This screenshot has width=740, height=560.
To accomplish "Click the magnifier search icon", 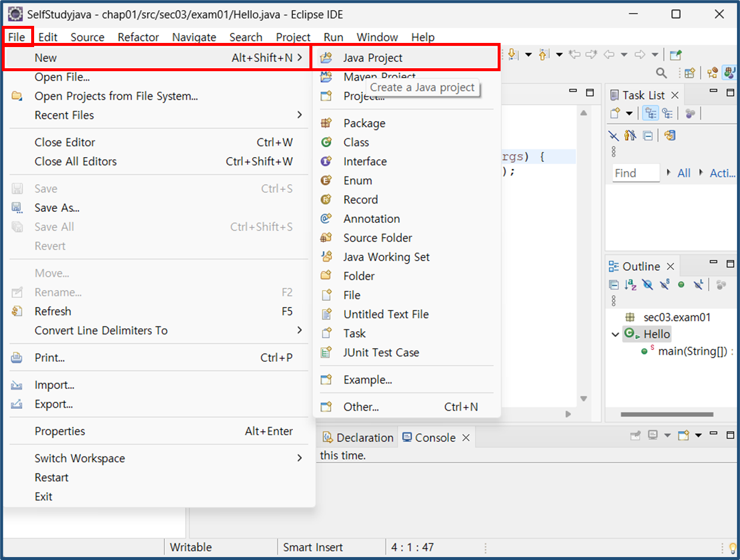I will (662, 73).
